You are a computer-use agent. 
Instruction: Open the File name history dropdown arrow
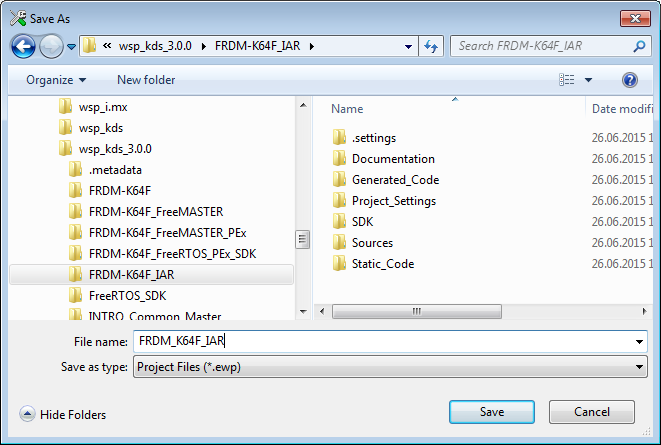point(639,342)
